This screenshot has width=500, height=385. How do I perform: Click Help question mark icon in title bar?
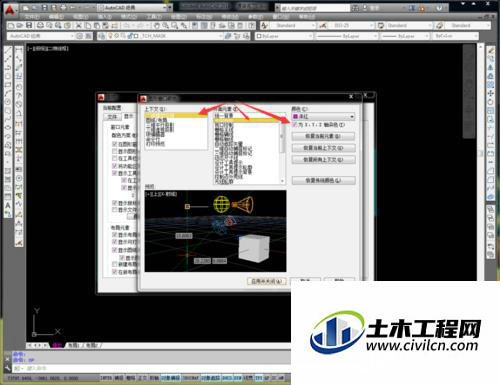pyautogui.click(x=439, y=8)
